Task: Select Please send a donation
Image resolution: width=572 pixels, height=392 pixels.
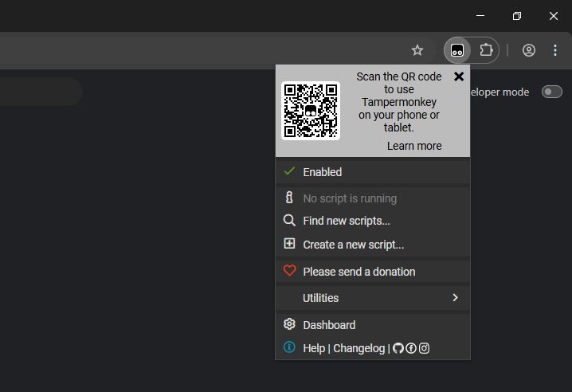Action: point(373,272)
